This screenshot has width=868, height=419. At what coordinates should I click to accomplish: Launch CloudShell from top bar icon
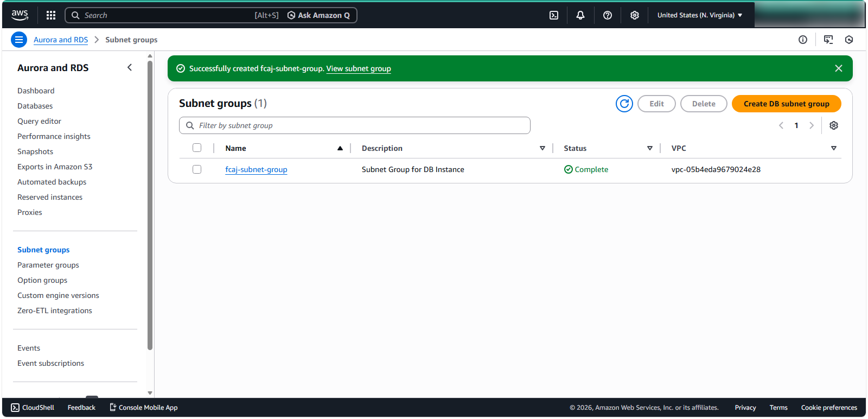click(554, 15)
